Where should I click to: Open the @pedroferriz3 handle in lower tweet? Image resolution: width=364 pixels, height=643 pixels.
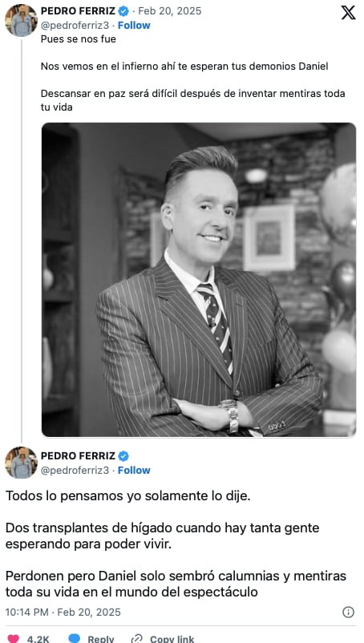coord(75,471)
